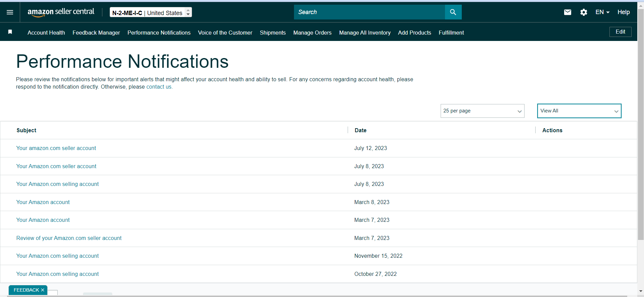Follow the 'contact us' link
644x297 pixels.
[159, 87]
